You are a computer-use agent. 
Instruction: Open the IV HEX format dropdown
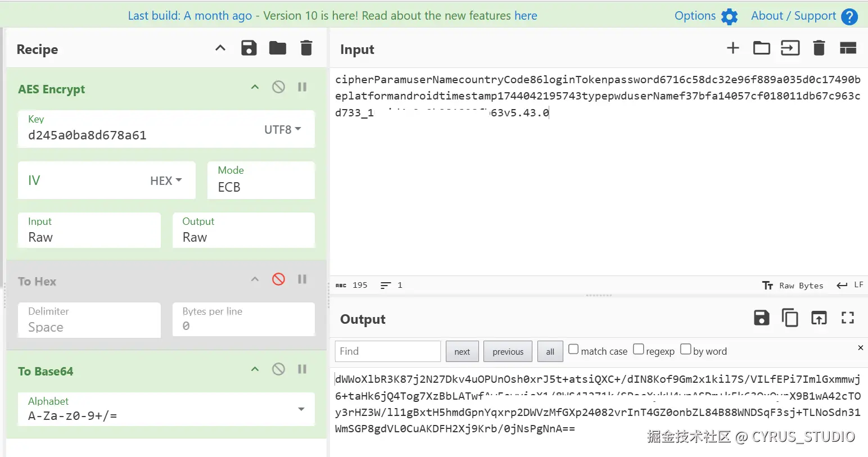point(166,180)
